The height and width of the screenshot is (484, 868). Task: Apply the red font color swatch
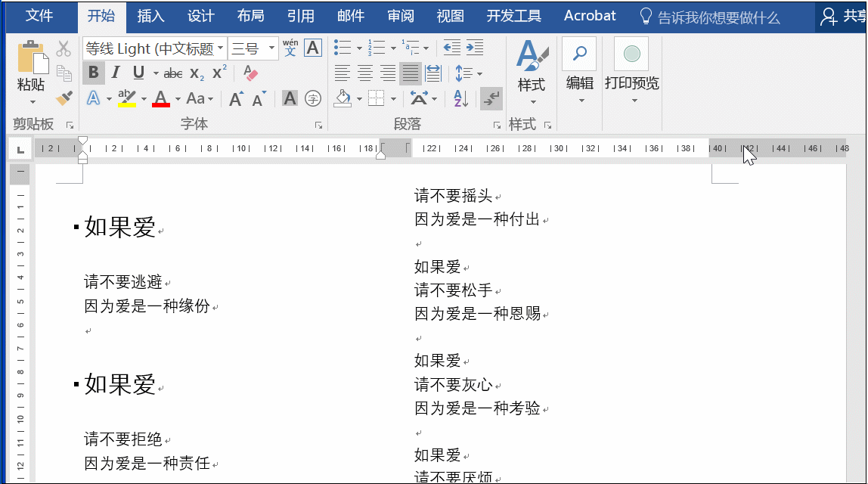(160, 98)
